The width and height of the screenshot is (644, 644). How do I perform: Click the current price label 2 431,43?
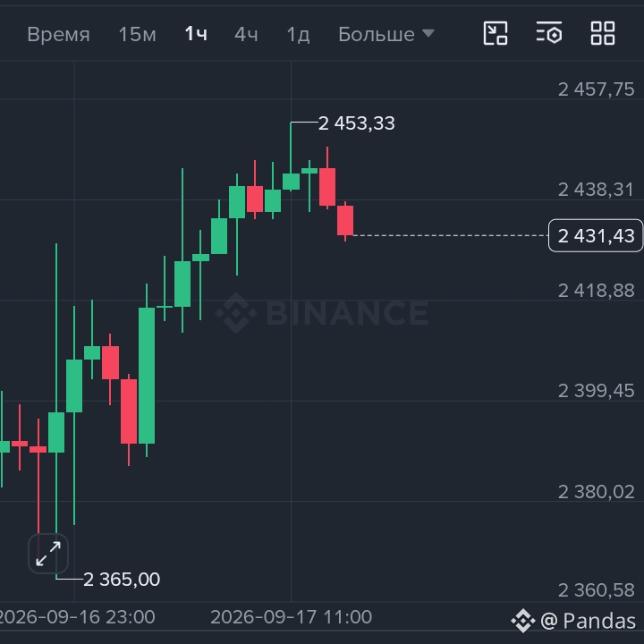[x=596, y=236]
